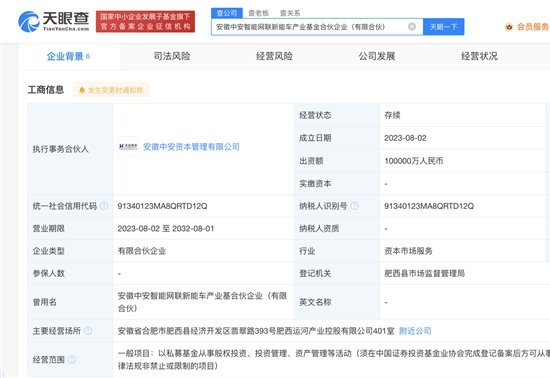Image resolution: width=550 pixels, height=378 pixels.
Task: Click the help icon next to 纳税人识别号
Action: pyautogui.click(x=354, y=206)
